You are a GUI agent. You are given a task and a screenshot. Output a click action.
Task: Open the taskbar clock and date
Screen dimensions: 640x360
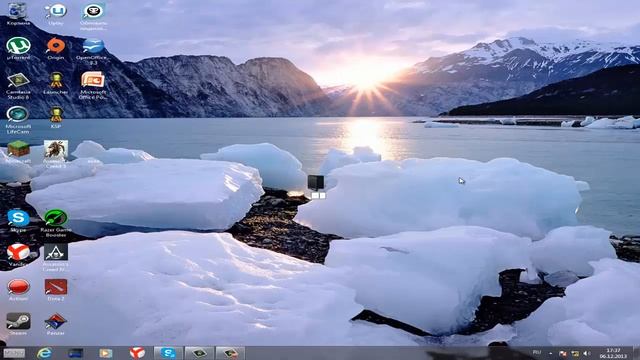(613, 353)
